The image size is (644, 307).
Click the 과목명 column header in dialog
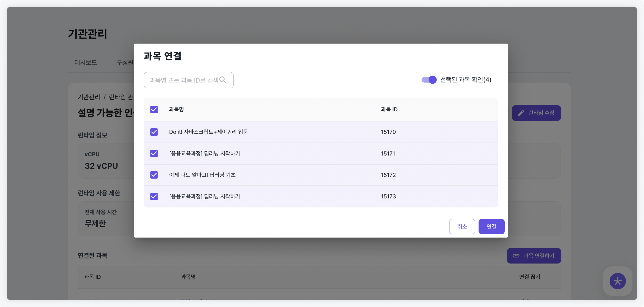(176, 109)
